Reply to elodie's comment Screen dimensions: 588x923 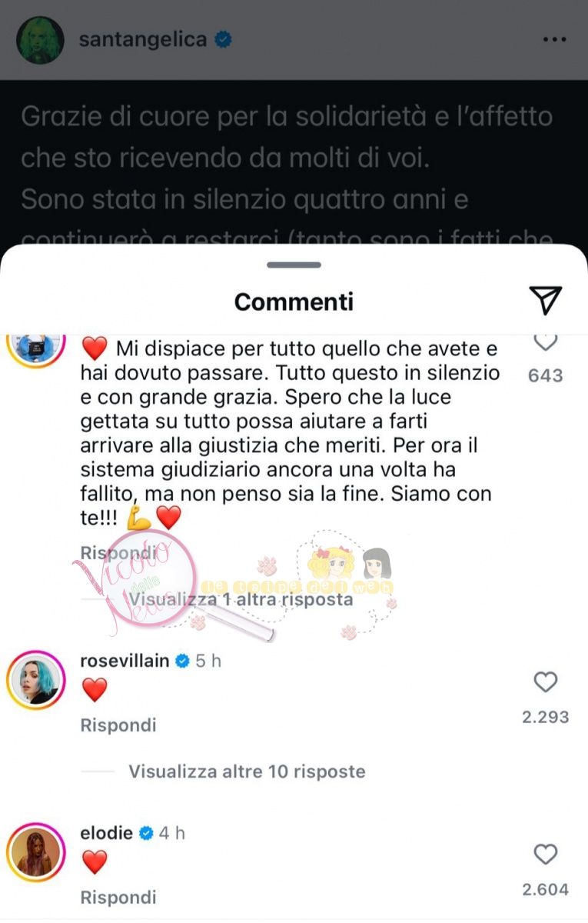[118, 898]
